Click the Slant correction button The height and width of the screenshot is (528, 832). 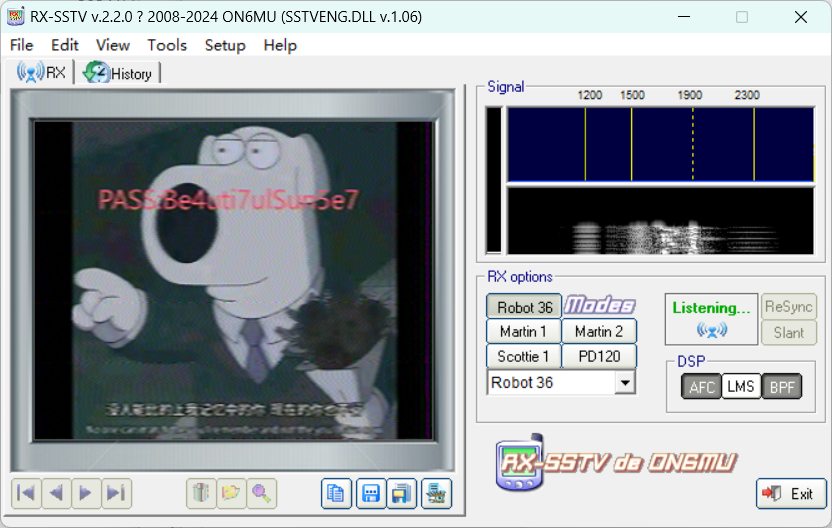[x=788, y=333]
